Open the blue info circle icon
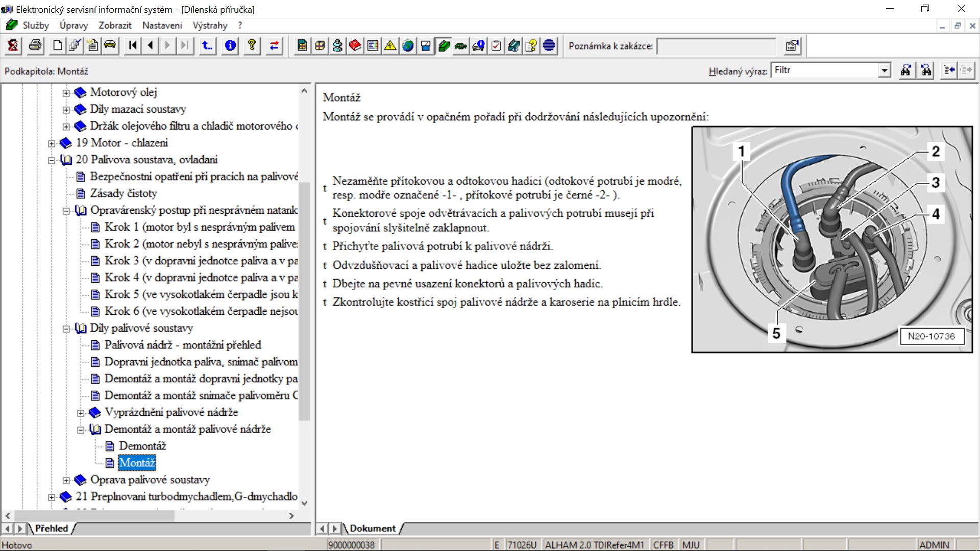This screenshot has height=551, width=980. click(x=230, y=46)
